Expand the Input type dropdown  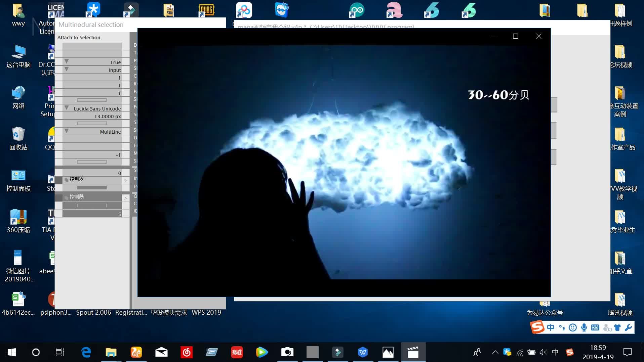pyautogui.click(x=67, y=70)
